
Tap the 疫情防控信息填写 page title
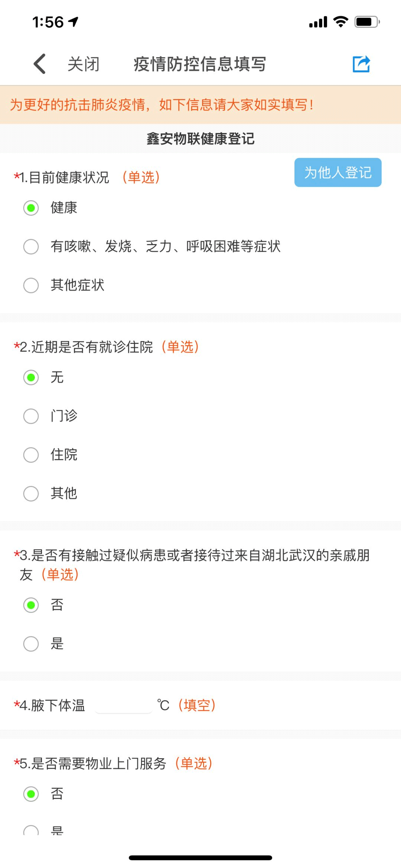click(x=200, y=64)
